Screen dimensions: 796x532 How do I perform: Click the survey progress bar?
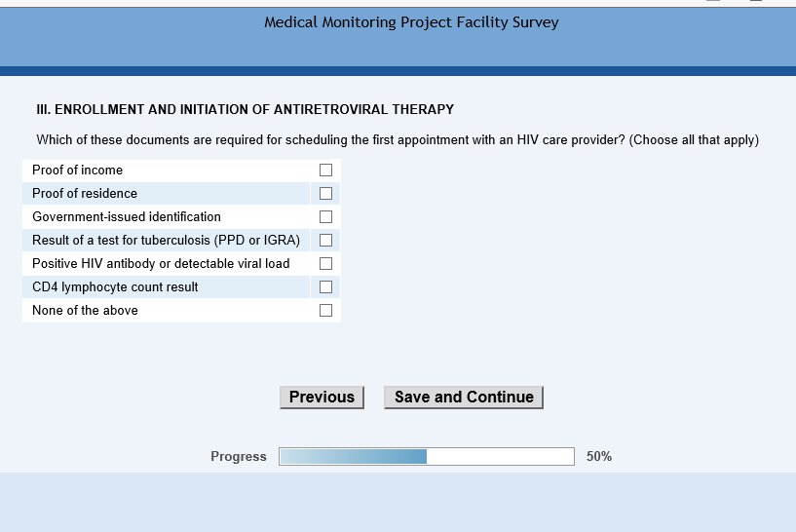point(426,456)
